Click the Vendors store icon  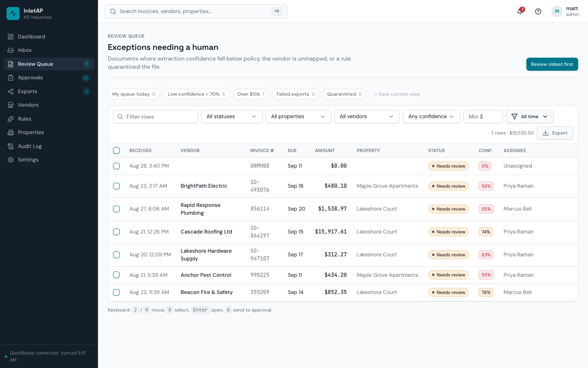tap(11, 105)
